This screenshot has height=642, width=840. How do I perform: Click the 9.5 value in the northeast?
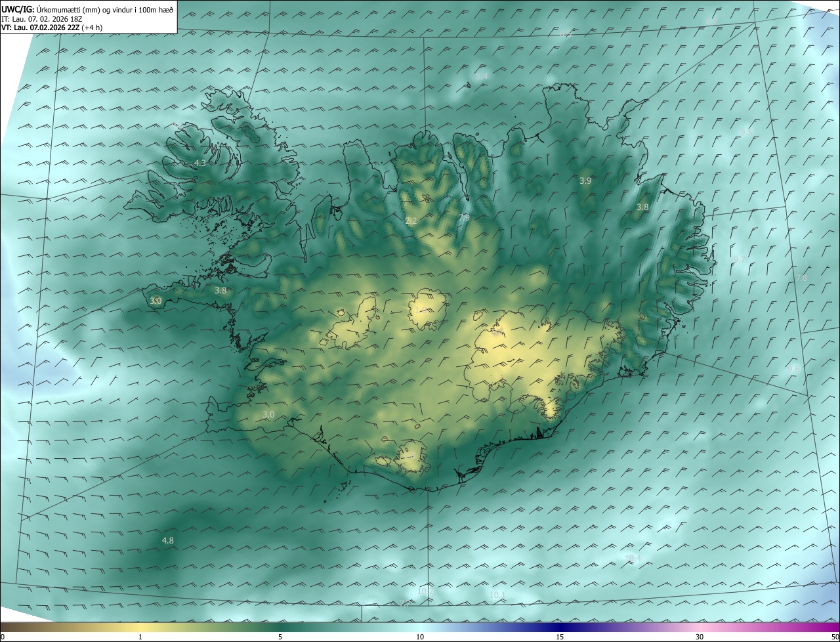(745, 132)
